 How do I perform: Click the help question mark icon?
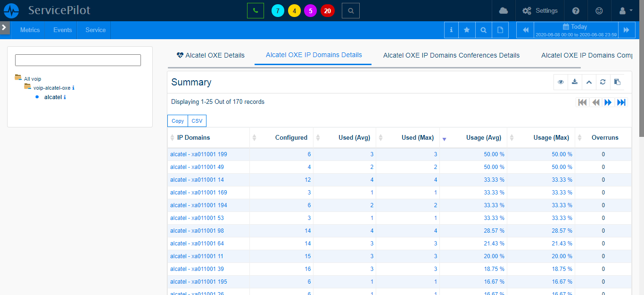pos(576,10)
